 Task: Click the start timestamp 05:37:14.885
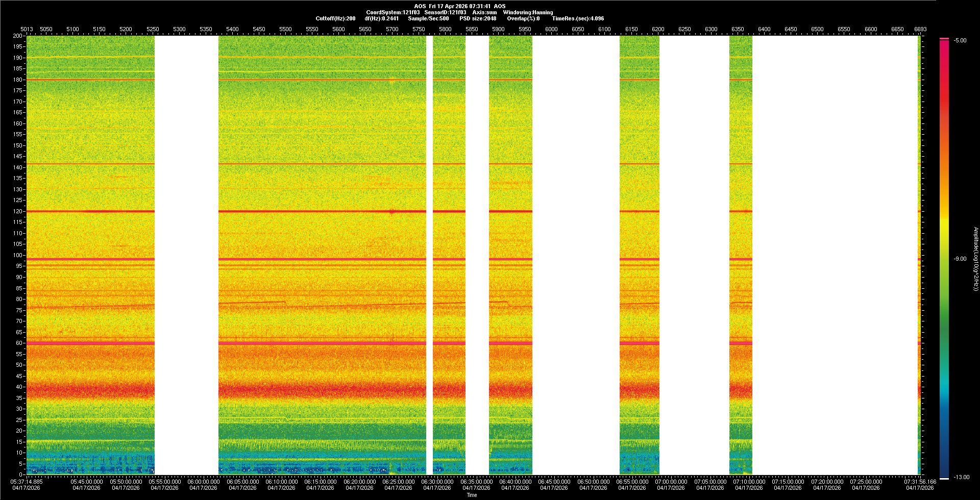[28, 482]
